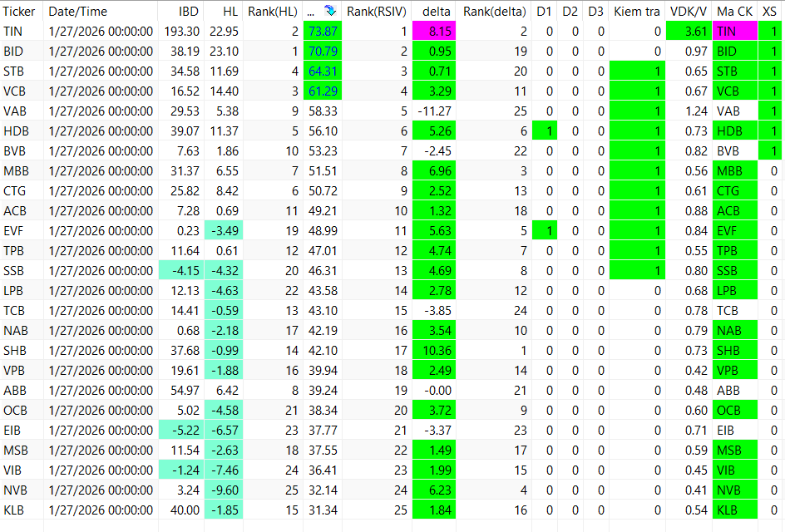Click the XS column header
This screenshot has height=532, width=785.
pyautogui.click(x=769, y=11)
